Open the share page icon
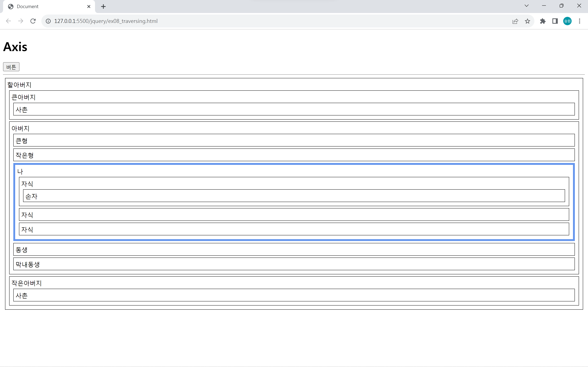 (x=515, y=21)
